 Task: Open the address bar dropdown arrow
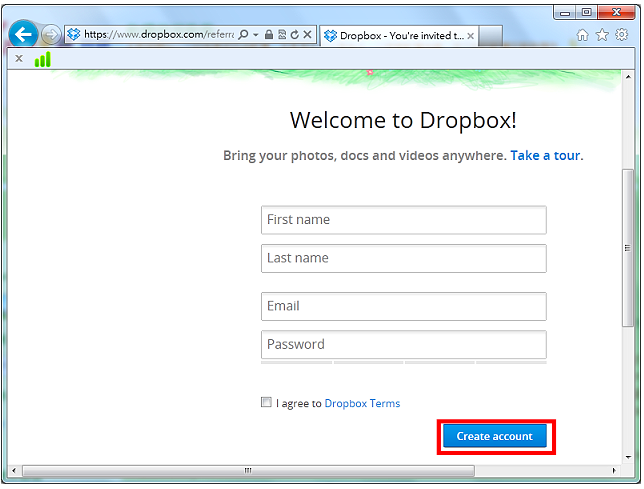[255, 35]
